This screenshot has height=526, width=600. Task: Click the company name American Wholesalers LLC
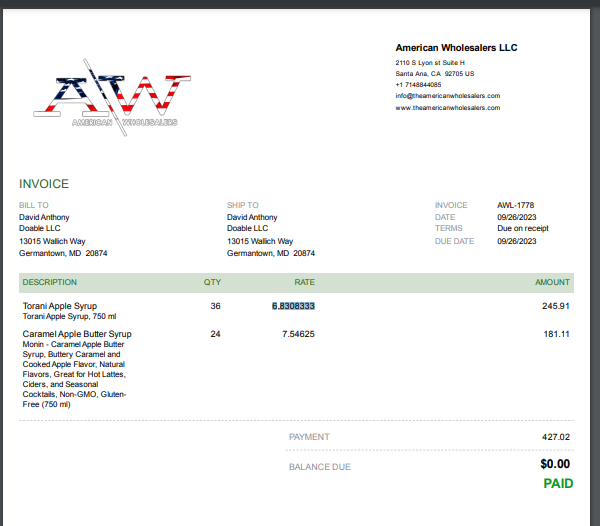click(456, 48)
